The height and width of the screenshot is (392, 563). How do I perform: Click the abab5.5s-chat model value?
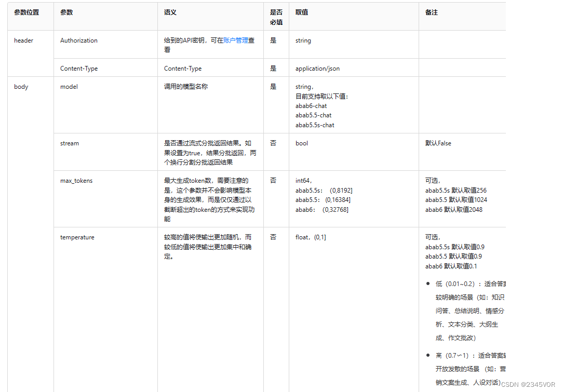click(x=315, y=125)
